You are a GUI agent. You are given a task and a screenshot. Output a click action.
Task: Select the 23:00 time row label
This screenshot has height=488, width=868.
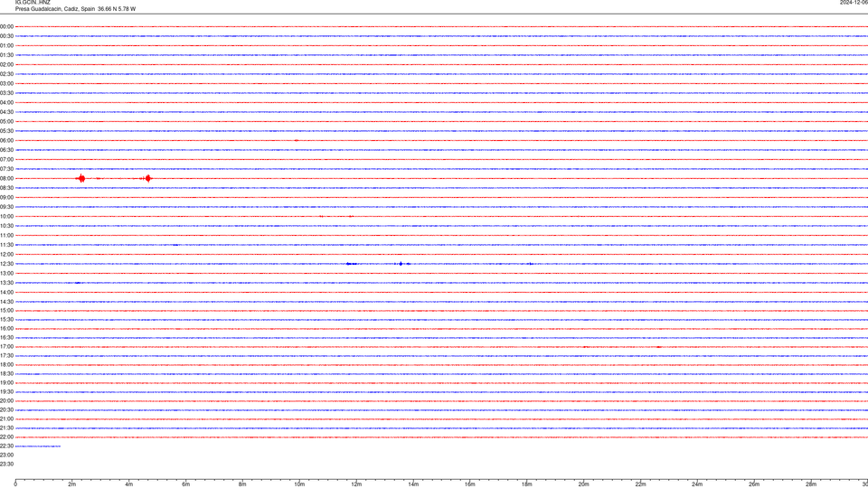[x=6, y=455]
